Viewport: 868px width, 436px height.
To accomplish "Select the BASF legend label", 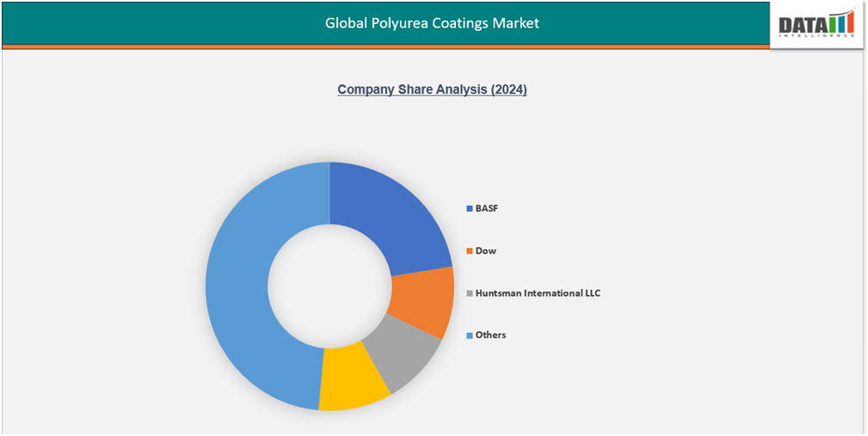I will [x=487, y=209].
